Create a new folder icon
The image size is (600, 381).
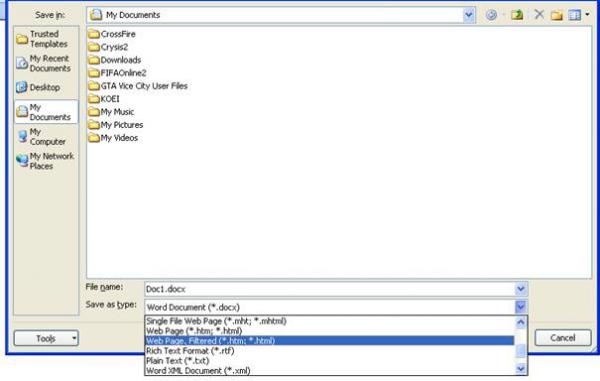(x=557, y=15)
